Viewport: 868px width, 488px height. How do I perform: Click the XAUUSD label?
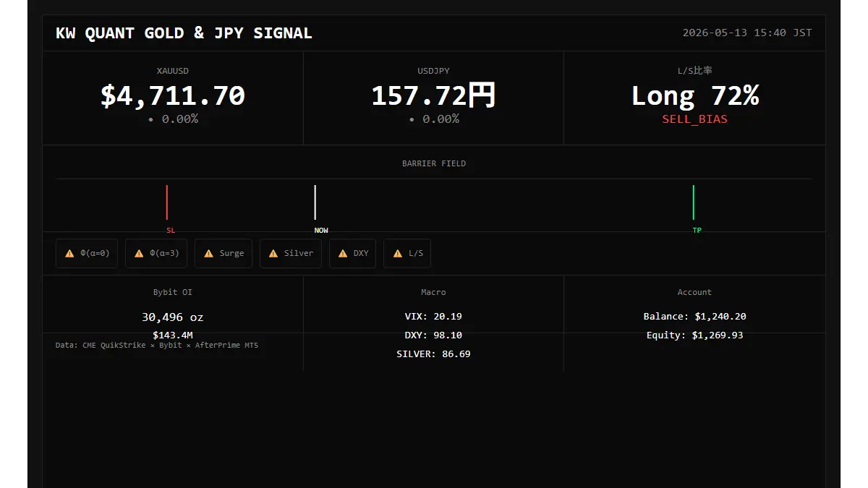tap(173, 71)
